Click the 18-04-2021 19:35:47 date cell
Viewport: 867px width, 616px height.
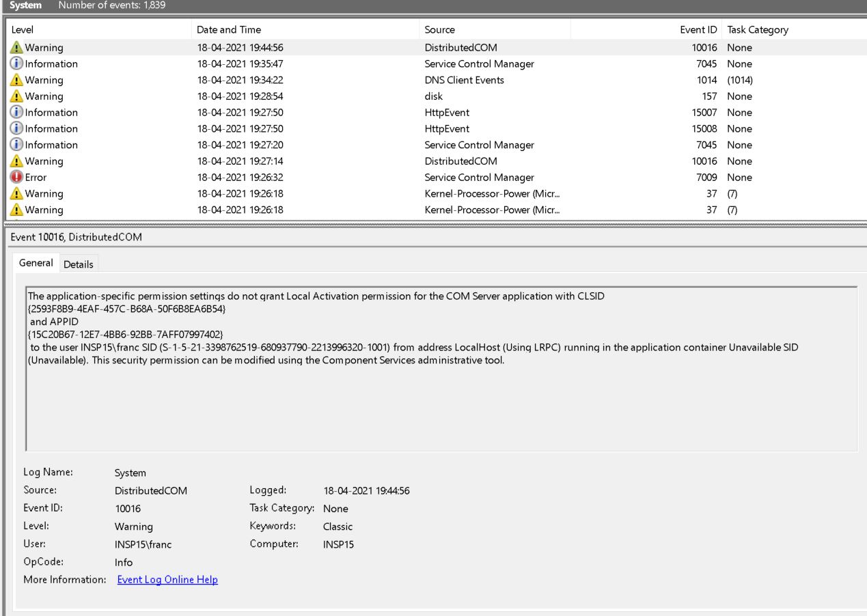pos(239,64)
